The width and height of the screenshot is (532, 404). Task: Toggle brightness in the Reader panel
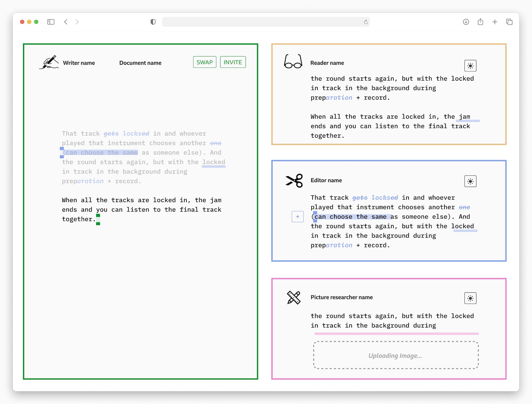(470, 66)
